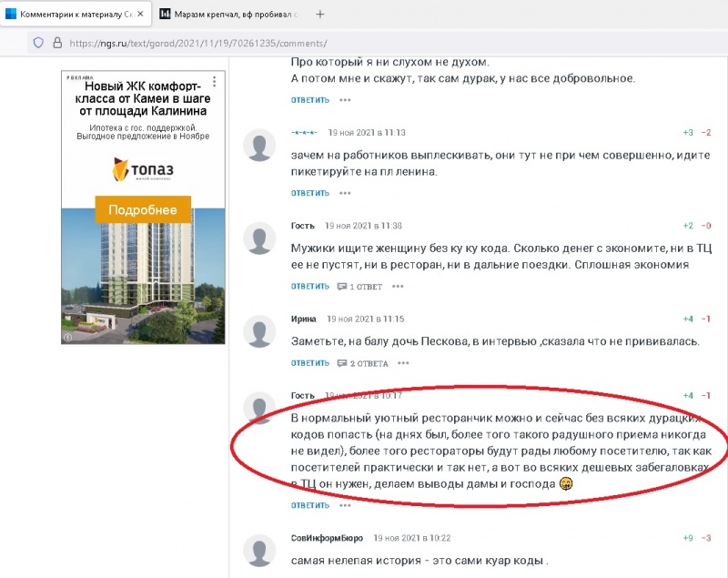Click the ngs.ru address bar URL

pos(198,43)
